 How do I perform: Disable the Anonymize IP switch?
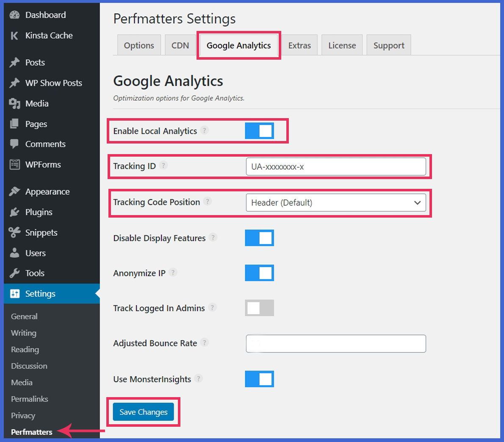(x=259, y=273)
